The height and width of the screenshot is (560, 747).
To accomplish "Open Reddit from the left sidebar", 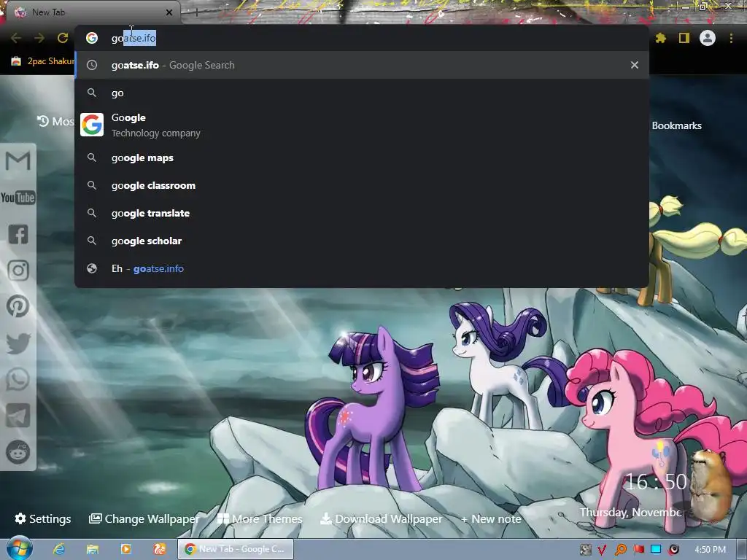I will point(18,452).
